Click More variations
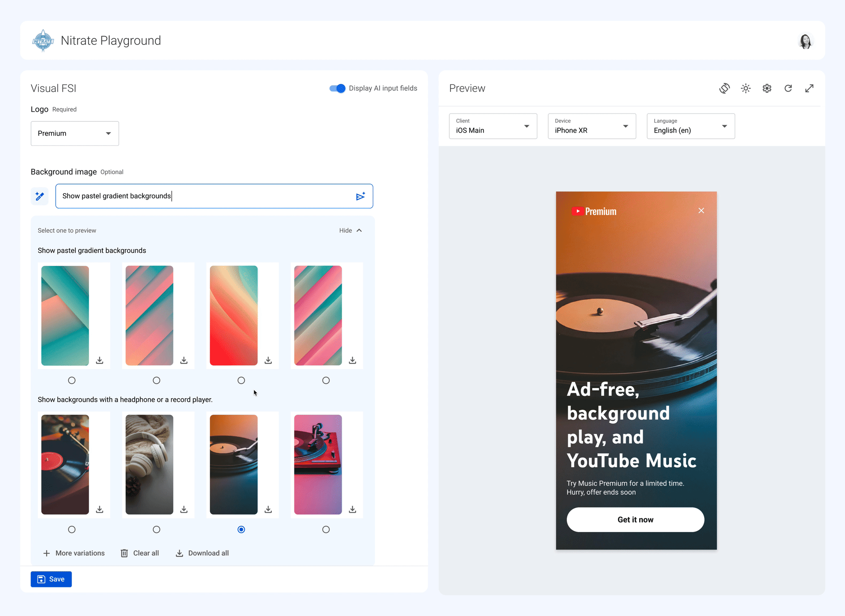The image size is (845, 616). [x=74, y=553]
